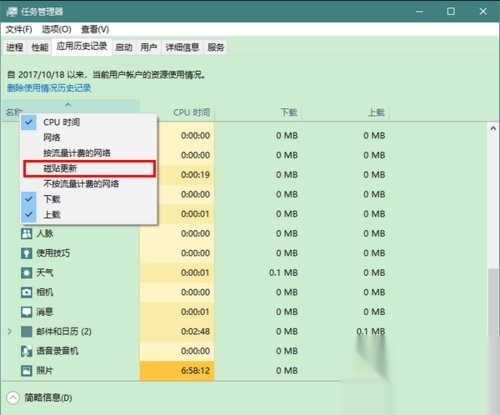Open the 选项(O) (Options) menu

click(x=56, y=29)
